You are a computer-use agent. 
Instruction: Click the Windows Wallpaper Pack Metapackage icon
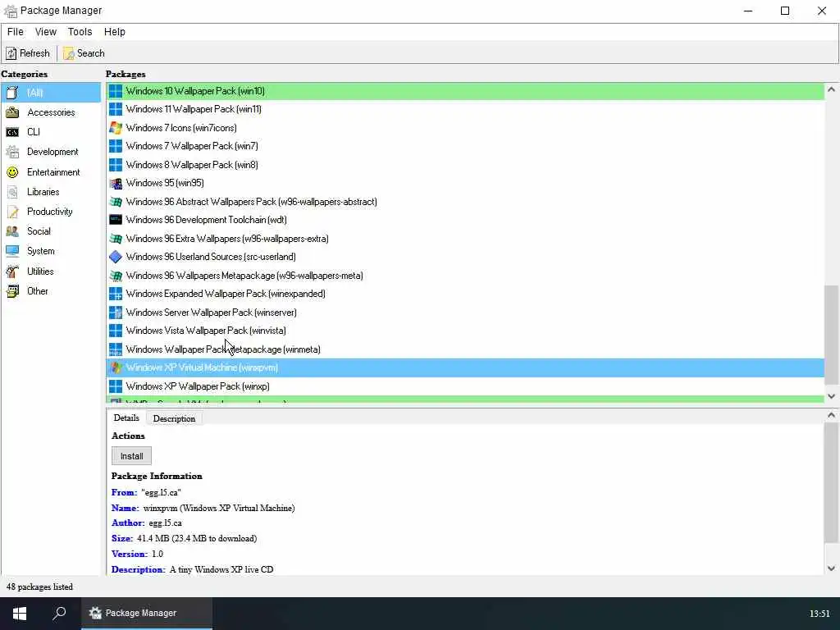point(115,349)
